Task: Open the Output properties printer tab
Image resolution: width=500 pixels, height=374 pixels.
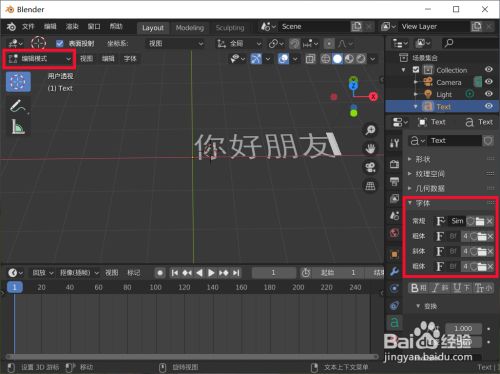Action: 394,181
